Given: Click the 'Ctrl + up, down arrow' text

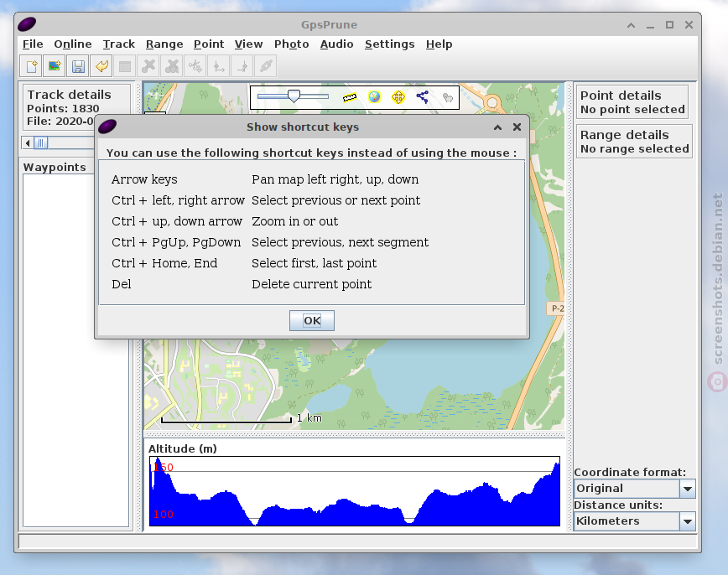Looking at the screenshot, I should 177,221.
